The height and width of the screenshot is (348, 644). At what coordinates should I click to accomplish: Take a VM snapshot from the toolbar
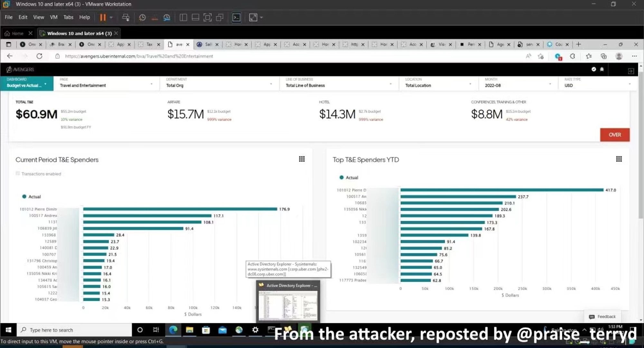tap(142, 17)
